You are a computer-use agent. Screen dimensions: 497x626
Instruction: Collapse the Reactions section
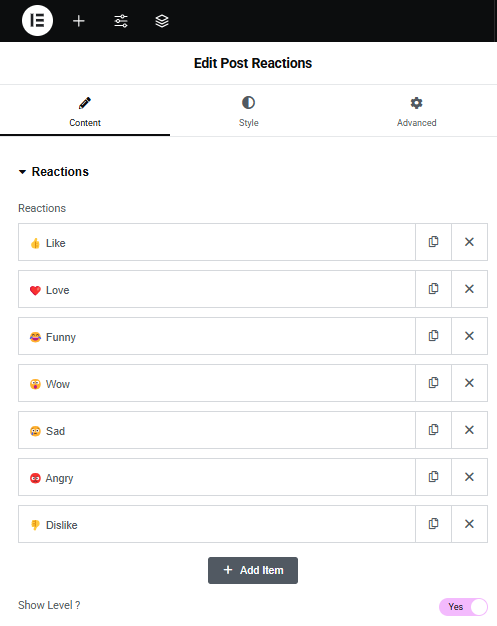click(x=53, y=172)
